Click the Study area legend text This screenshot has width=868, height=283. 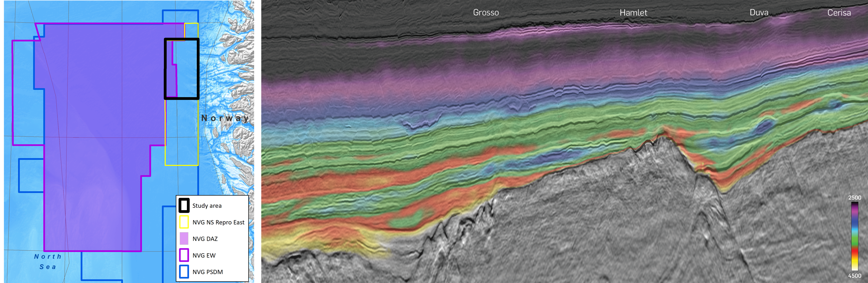coord(207,206)
